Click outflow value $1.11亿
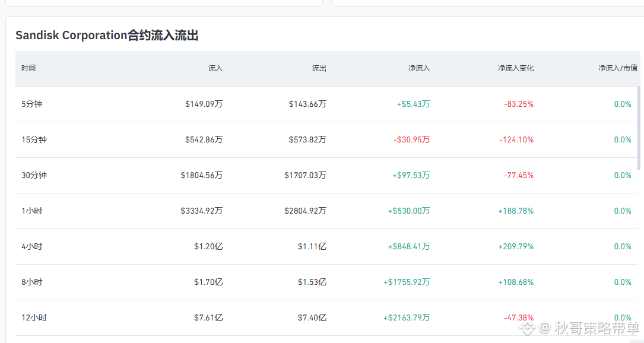 312,246
